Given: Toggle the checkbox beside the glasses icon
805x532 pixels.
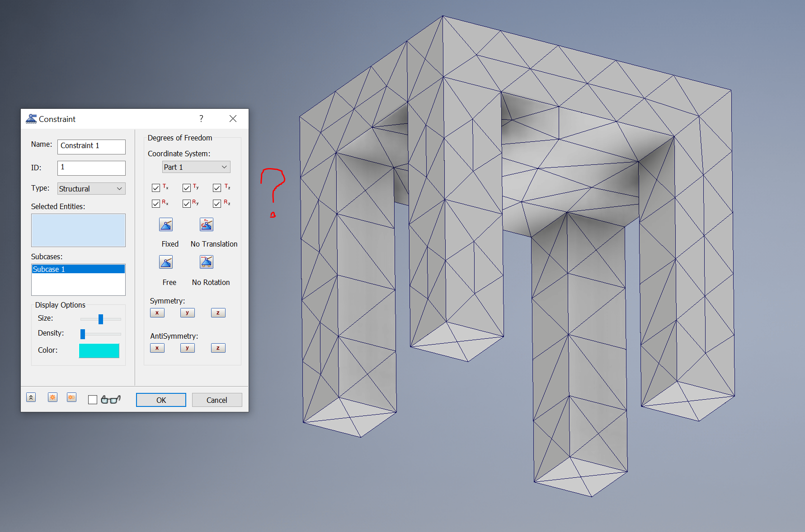Looking at the screenshot, I should (93, 399).
